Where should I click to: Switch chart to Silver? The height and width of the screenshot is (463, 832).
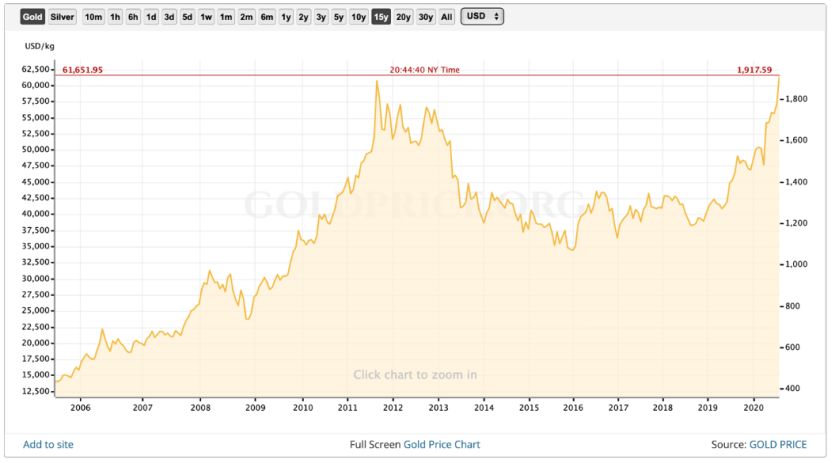click(62, 17)
